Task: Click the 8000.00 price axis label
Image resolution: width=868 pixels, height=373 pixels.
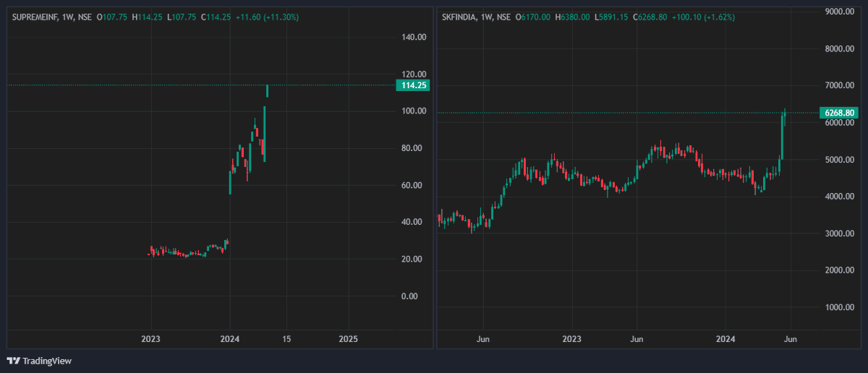Action: click(x=840, y=48)
